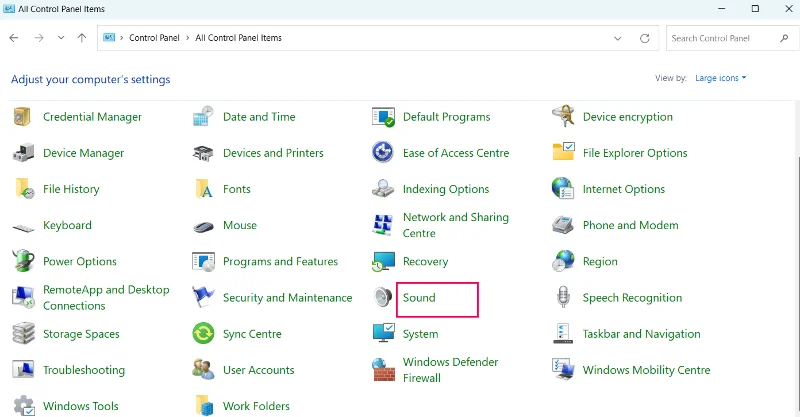Click the Date and Time clock icon
The height and width of the screenshot is (417, 800).
click(x=203, y=116)
